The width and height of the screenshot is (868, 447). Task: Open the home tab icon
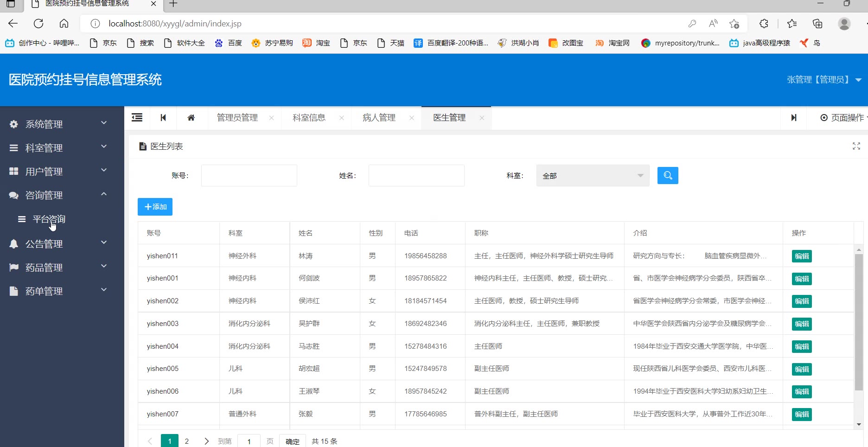pos(191,118)
